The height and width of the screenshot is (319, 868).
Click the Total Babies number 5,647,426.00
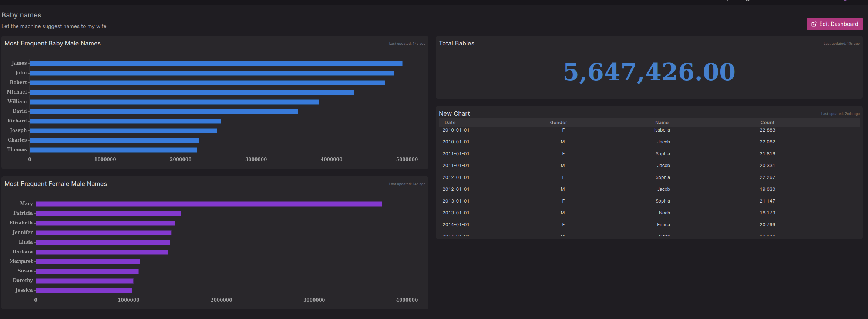click(649, 72)
